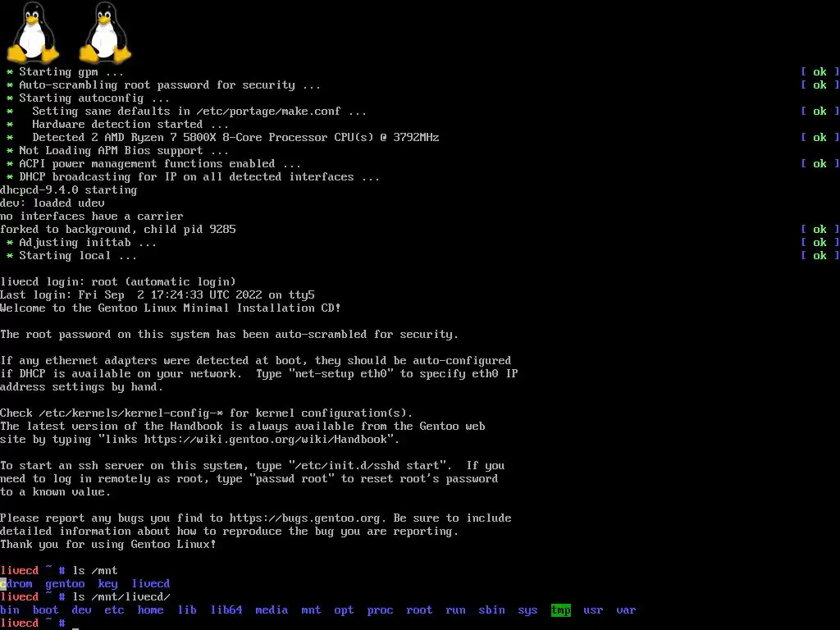Select the 'livecd' directory in /mnt listing
The height and width of the screenshot is (630, 840).
151,583
